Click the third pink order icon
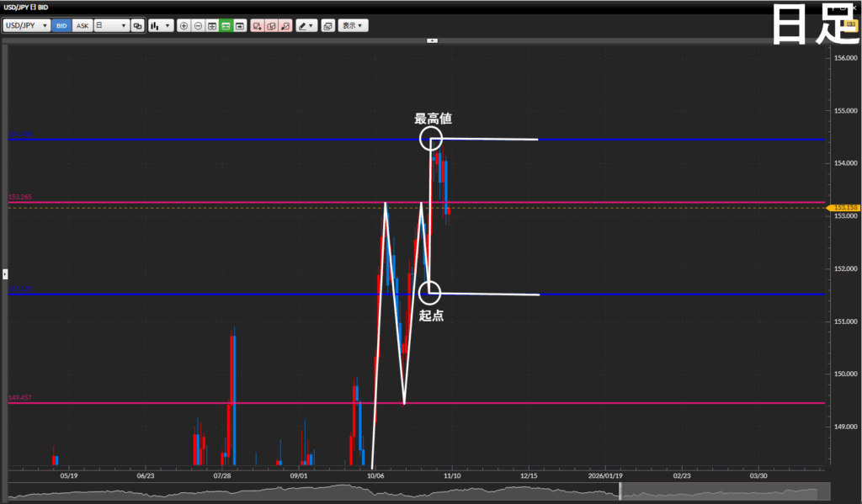This screenshot has height=504, width=862. (x=285, y=26)
